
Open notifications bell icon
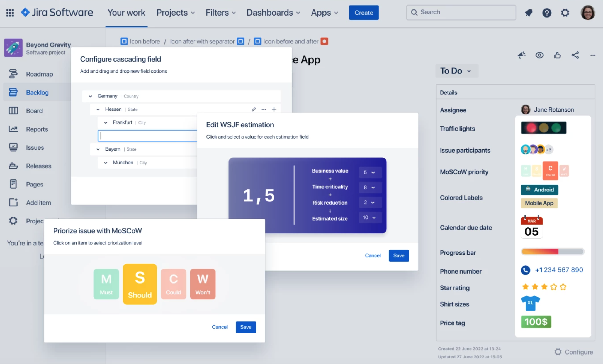click(528, 13)
